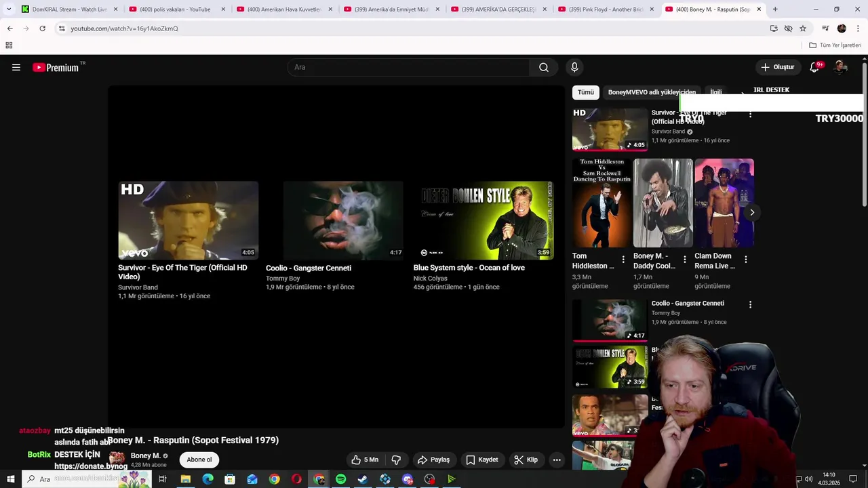Open Windows Start menu
Image resolution: width=868 pixels, height=488 pixels.
point(10,479)
